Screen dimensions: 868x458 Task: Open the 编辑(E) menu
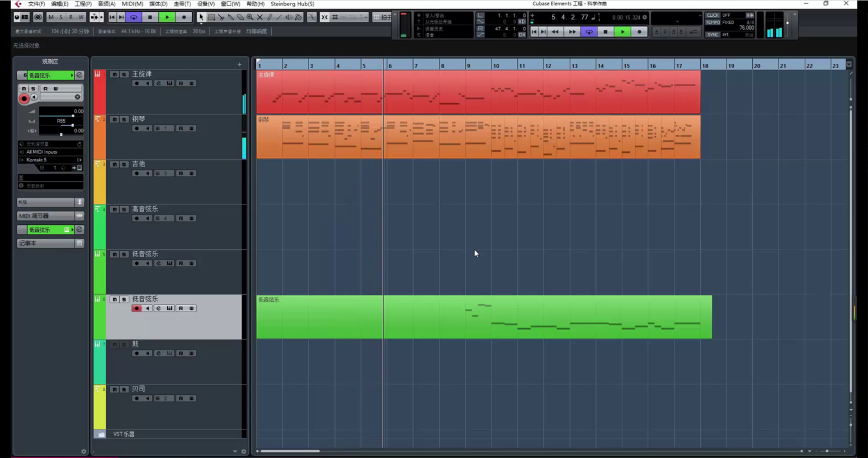(60, 4)
